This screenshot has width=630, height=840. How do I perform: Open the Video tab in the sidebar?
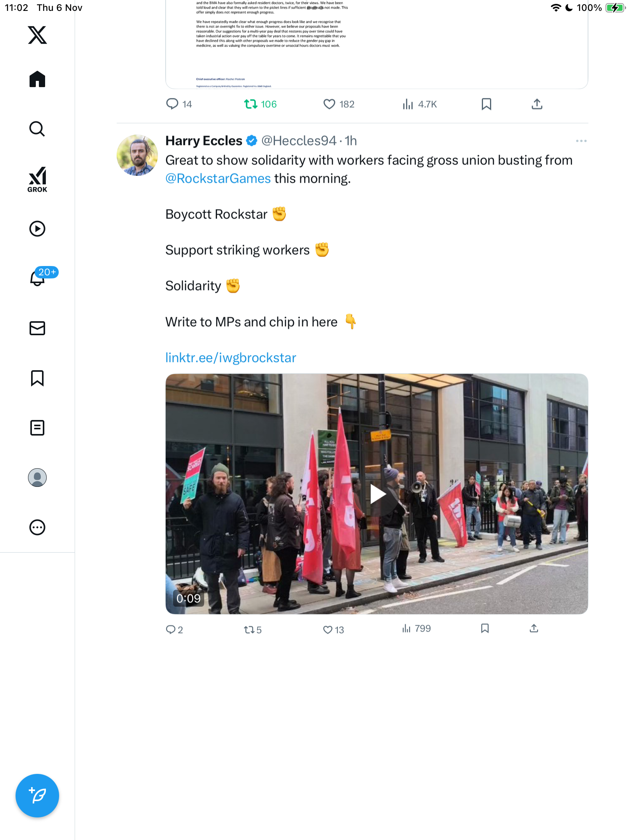click(x=37, y=229)
